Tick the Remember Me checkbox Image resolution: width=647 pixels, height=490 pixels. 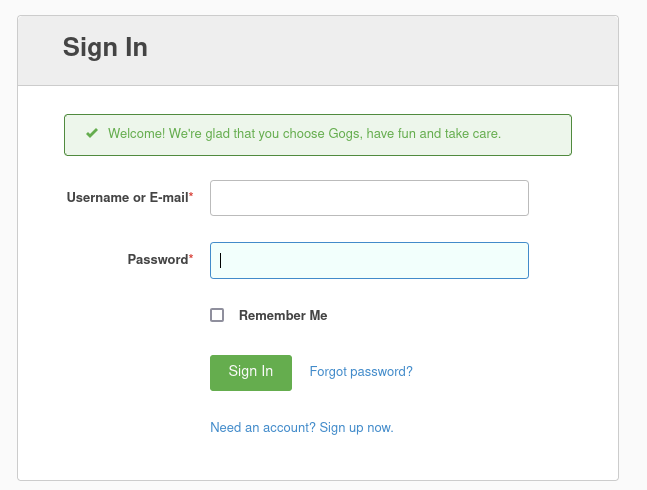(x=217, y=315)
